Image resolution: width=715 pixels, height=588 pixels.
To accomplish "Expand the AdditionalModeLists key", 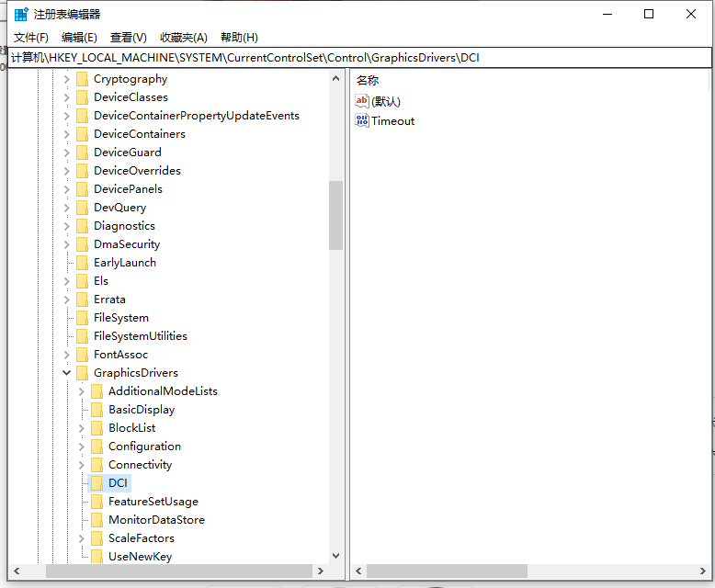I will 81,391.
